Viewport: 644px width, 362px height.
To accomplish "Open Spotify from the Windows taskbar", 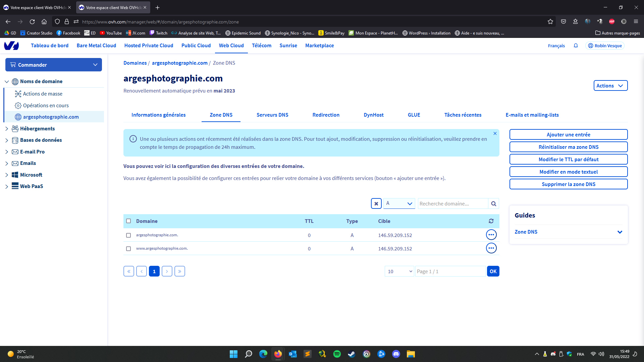I will pos(337,354).
